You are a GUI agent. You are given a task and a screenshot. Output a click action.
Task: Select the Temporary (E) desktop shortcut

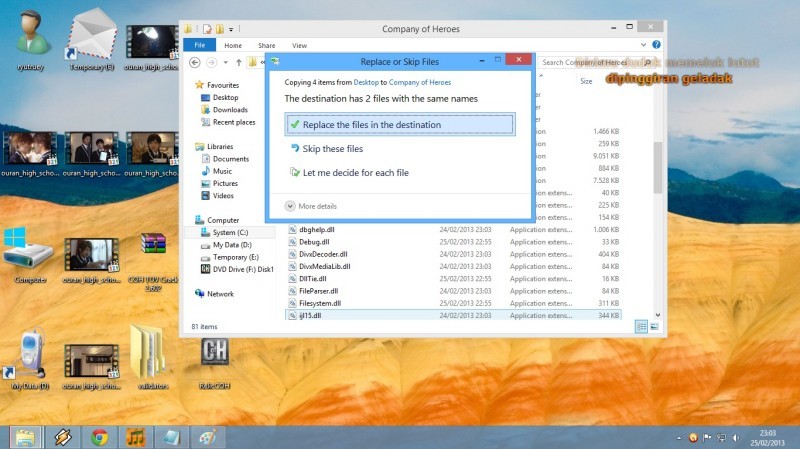point(92,41)
